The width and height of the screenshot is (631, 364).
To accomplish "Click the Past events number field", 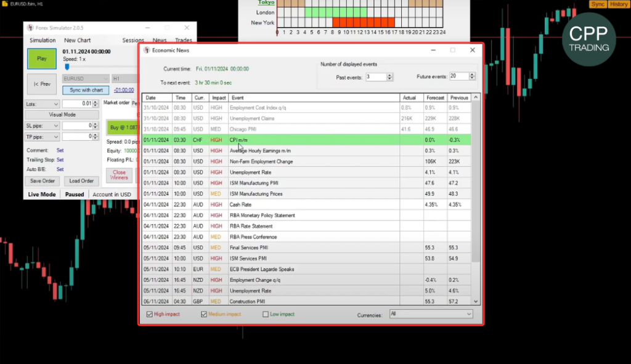I will [376, 77].
